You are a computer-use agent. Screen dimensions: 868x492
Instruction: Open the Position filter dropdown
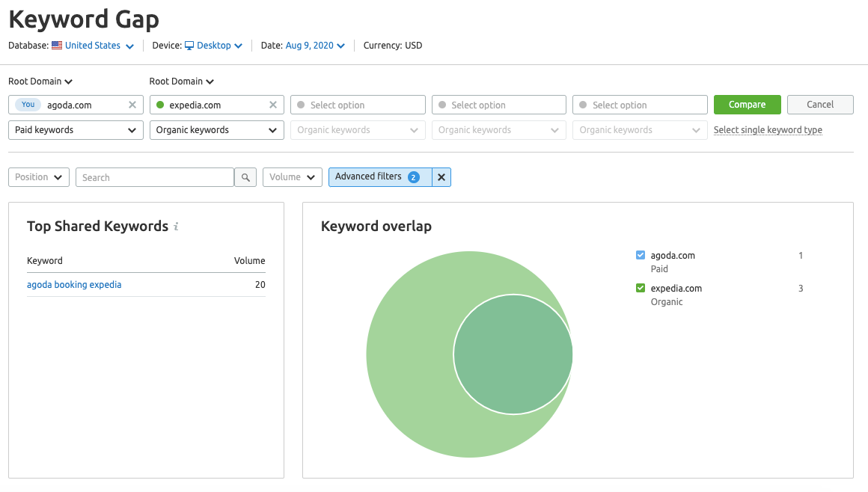click(39, 177)
